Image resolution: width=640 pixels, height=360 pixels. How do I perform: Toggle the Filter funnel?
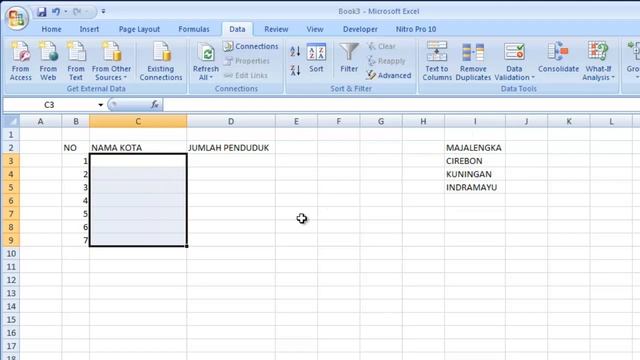[349, 58]
